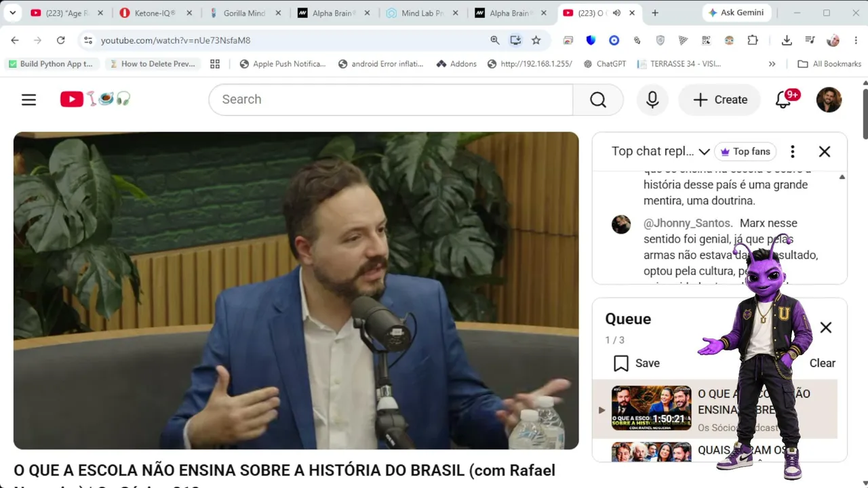This screenshot has width=868, height=488.
Task: Click the @Jhonny_Santos chat username
Action: (x=688, y=223)
